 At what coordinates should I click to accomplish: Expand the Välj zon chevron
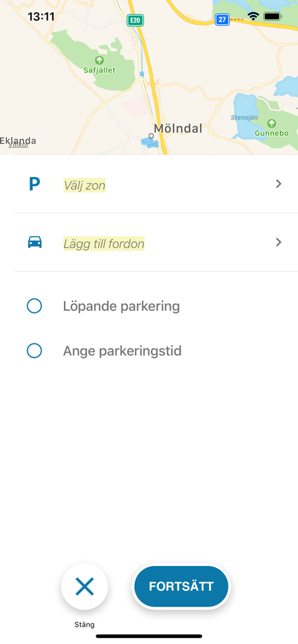point(279,184)
